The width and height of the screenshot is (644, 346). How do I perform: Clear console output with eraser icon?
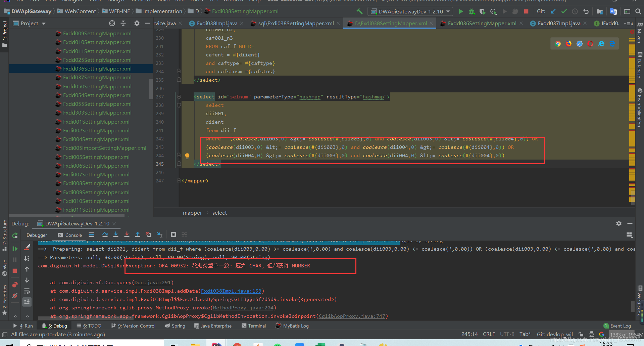coord(27,247)
